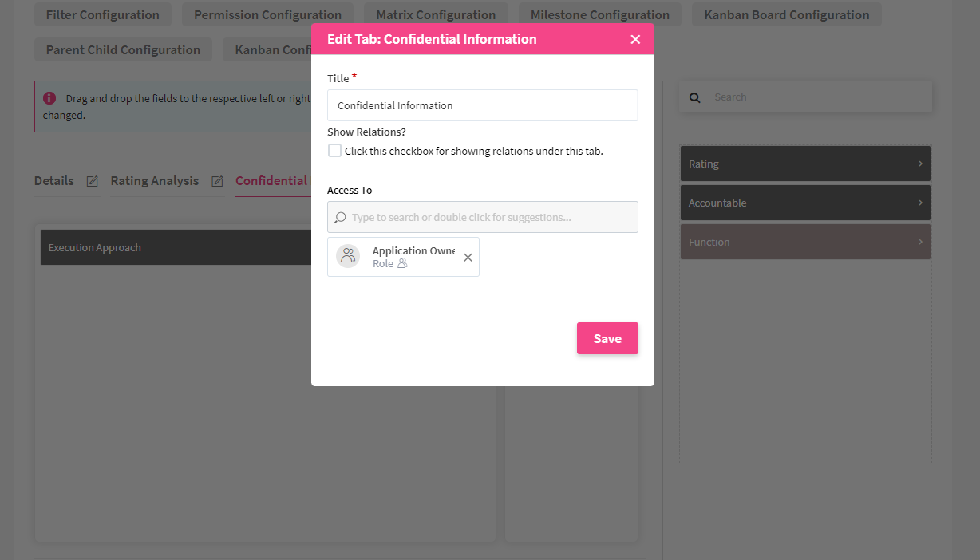Enable the Show Relations checkbox
The width and height of the screenshot is (980, 560).
pyautogui.click(x=335, y=151)
